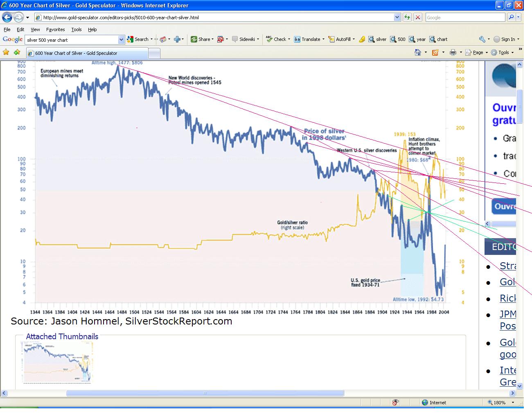
Task: Refresh the page with the green arrows icon
Action: click(x=407, y=17)
